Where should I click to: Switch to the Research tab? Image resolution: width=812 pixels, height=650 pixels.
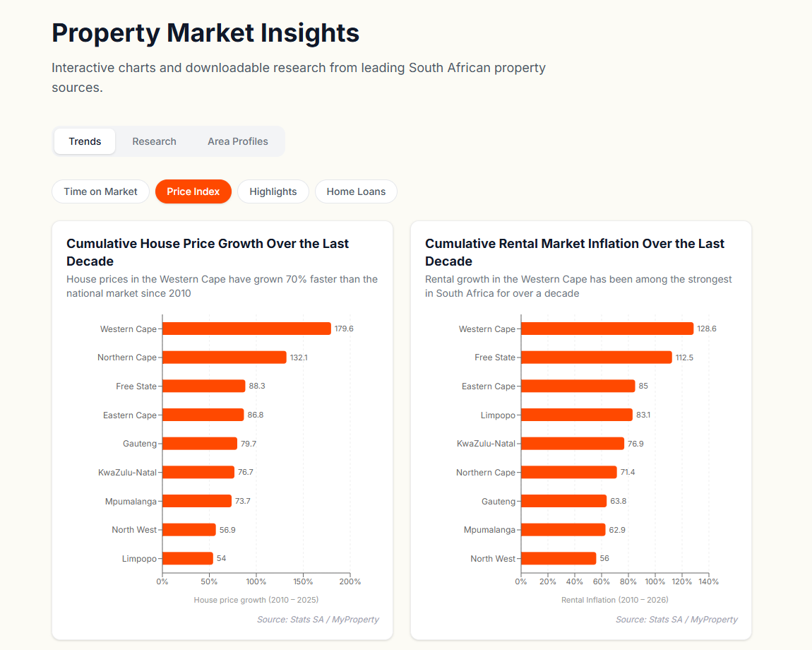pos(154,141)
